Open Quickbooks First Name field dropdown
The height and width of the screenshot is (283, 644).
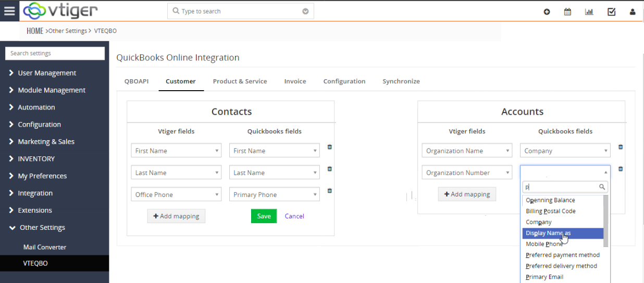(x=274, y=151)
